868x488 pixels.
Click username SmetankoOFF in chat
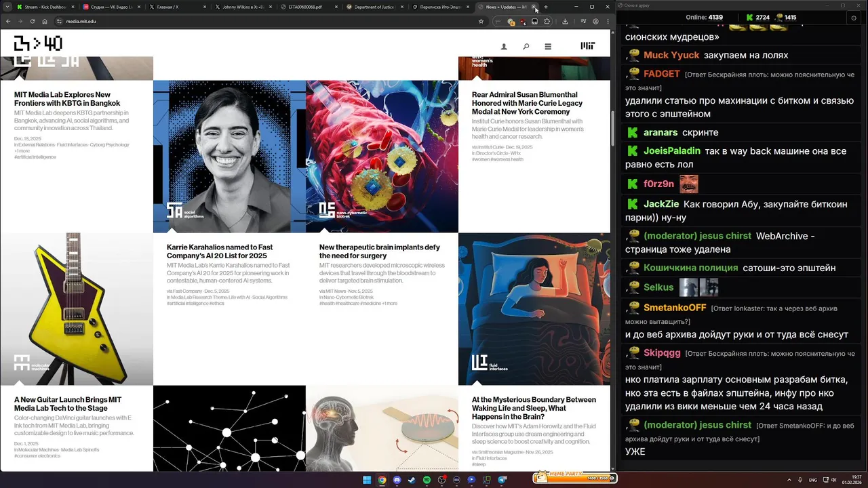pyautogui.click(x=675, y=308)
